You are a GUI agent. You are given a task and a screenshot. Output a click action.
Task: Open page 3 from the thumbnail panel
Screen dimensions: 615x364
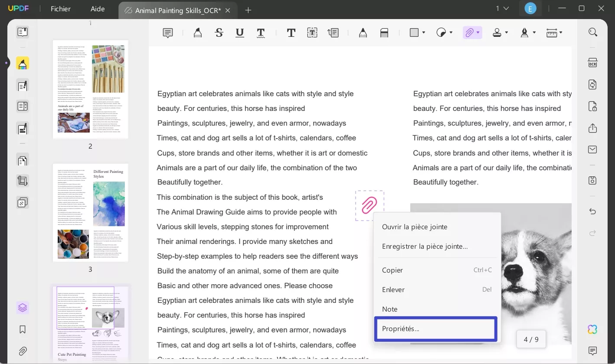(90, 213)
